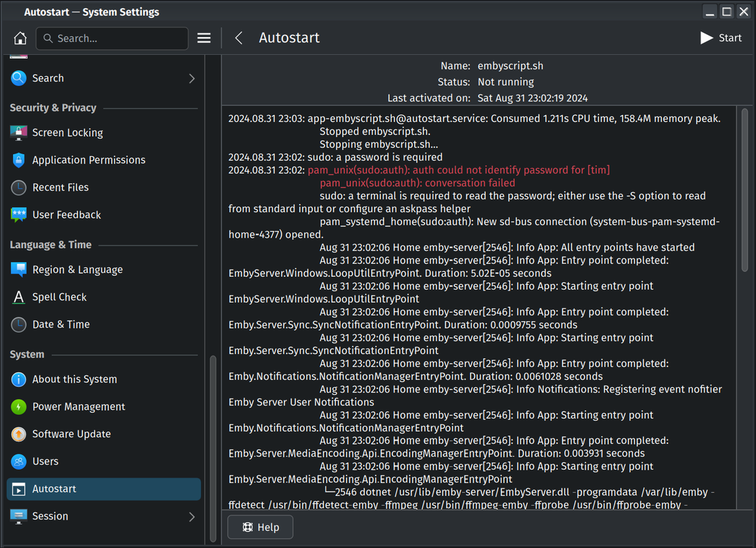Image resolution: width=756 pixels, height=548 pixels.
Task: Click the Software Update icon
Action: (18, 434)
